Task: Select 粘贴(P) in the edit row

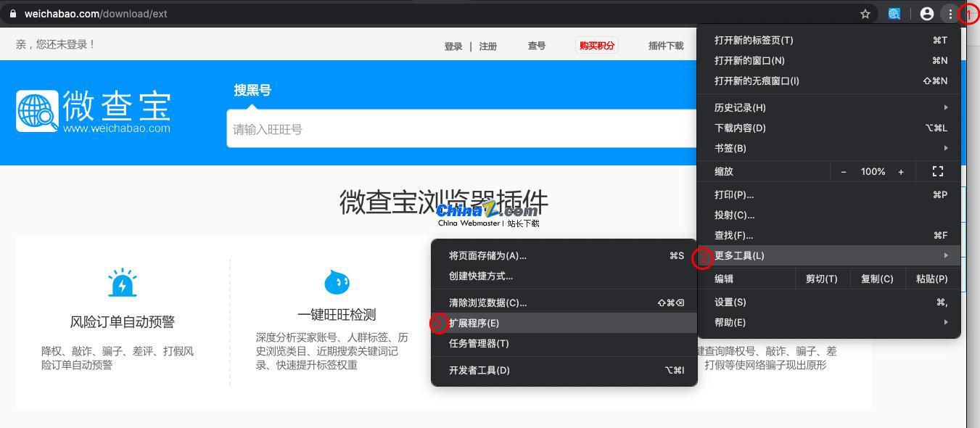Action: coord(932,279)
